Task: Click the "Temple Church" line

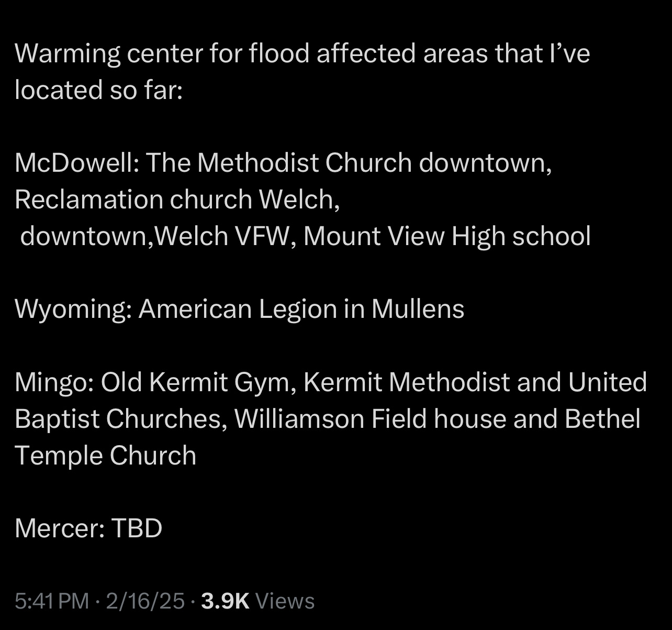Action: [x=105, y=455]
